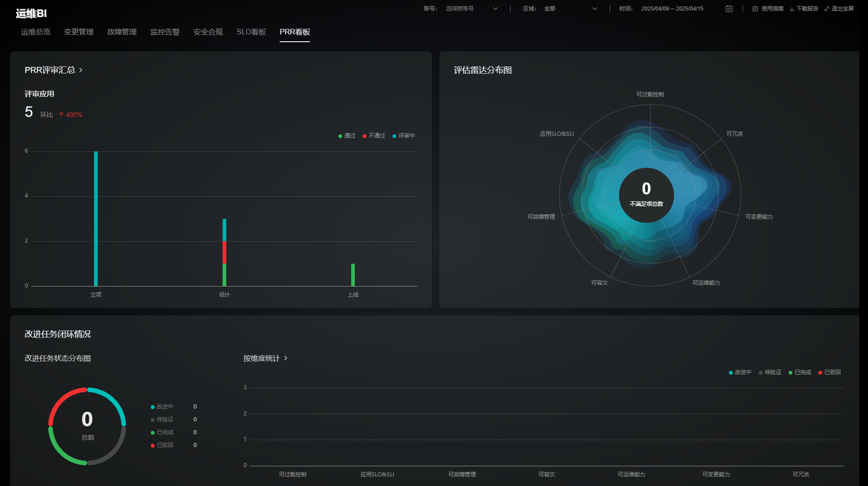
Task: Open the date range picker field
Action: pyautogui.click(x=672, y=9)
